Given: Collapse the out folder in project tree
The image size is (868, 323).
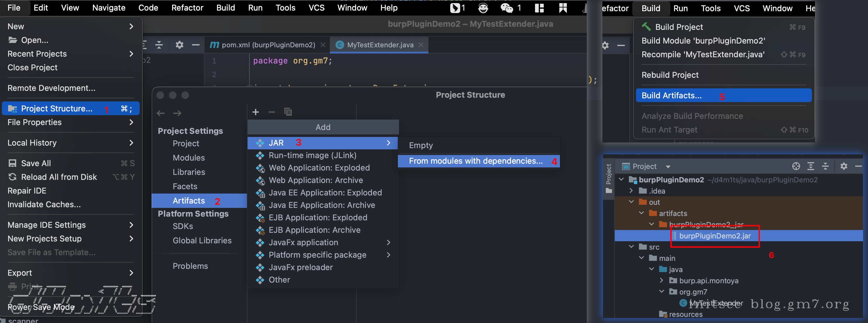Looking at the screenshot, I should pos(631,202).
